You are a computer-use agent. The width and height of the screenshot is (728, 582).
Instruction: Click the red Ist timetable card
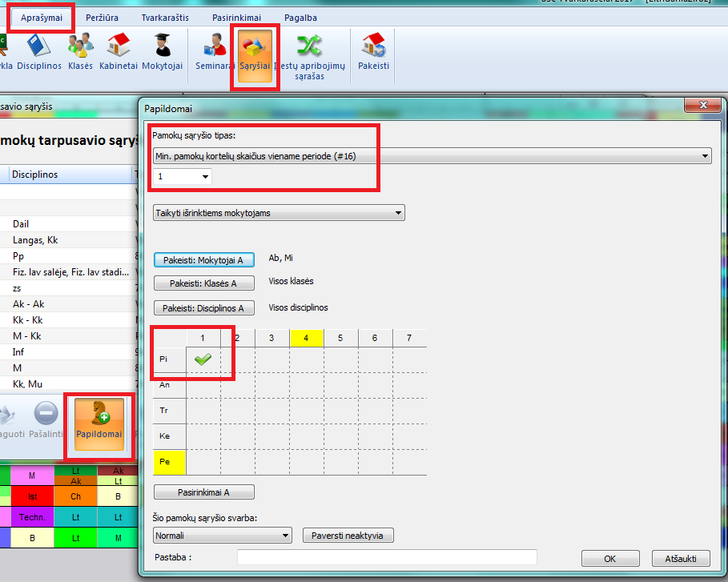(x=32, y=496)
